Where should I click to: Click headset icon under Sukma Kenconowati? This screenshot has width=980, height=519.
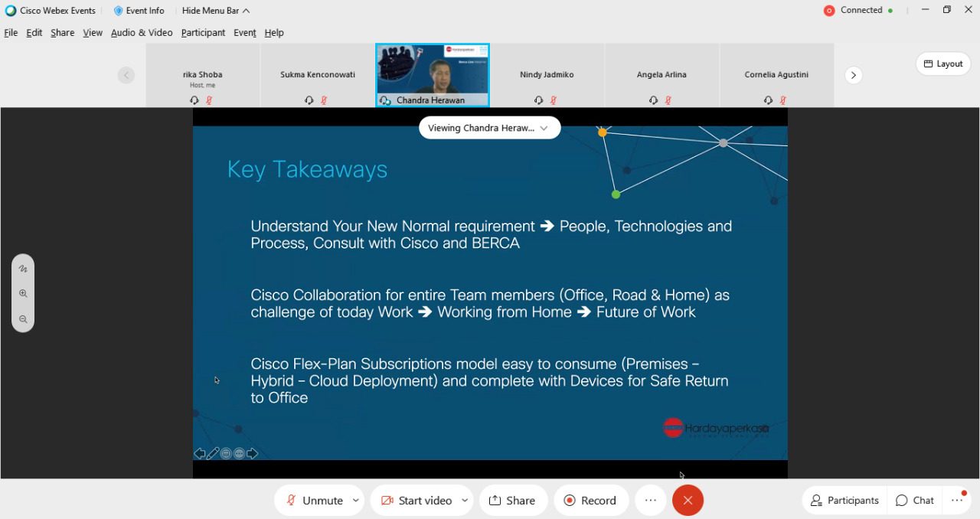tap(309, 100)
